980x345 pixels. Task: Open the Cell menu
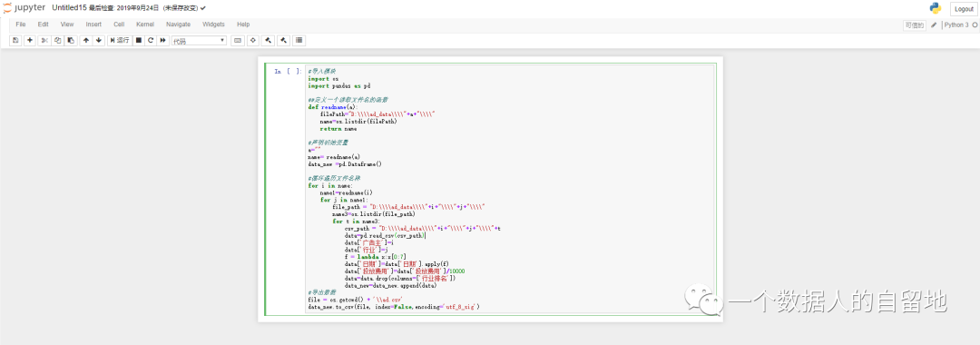[x=119, y=25]
